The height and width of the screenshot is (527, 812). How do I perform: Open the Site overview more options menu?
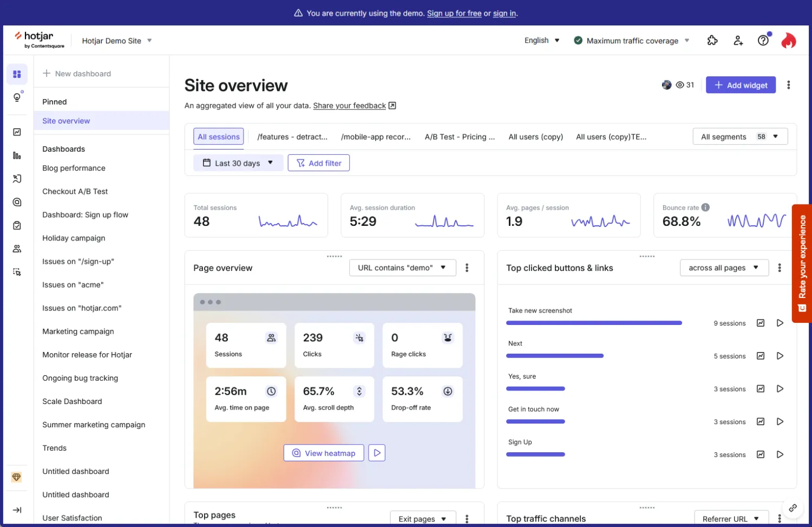[x=789, y=85]
